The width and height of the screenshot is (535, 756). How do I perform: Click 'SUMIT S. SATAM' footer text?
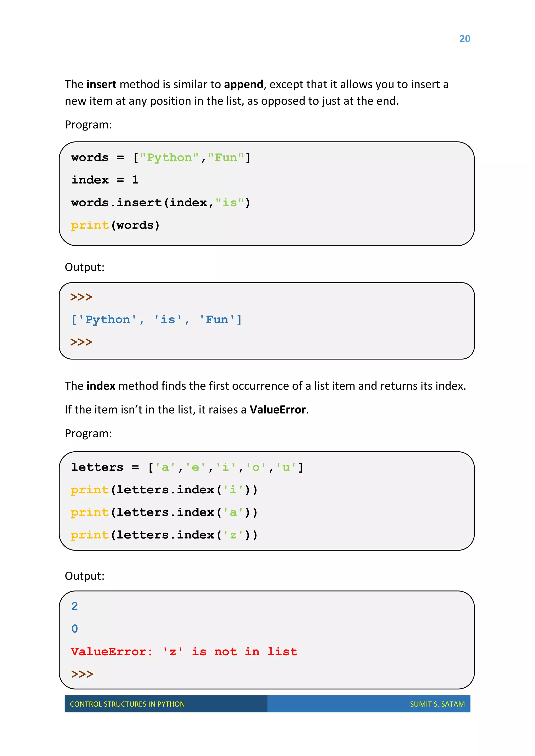[x=437, y=704]
